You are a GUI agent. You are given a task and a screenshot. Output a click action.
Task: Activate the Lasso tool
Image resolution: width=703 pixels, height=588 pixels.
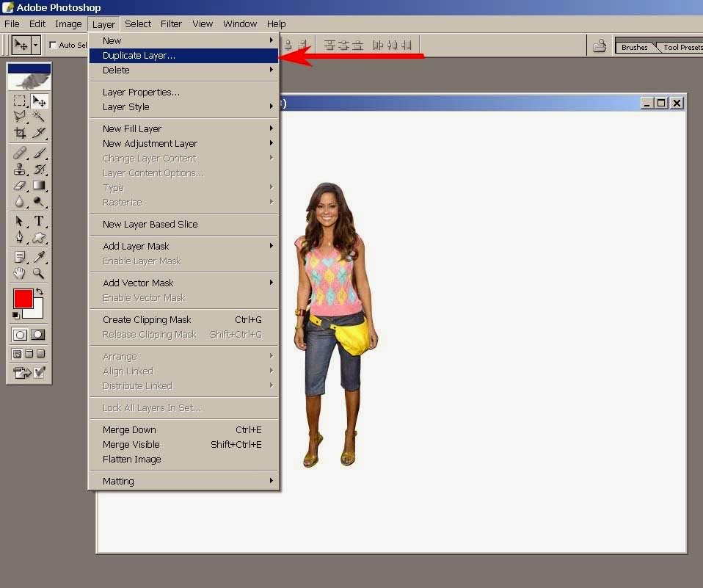point(20,116)
